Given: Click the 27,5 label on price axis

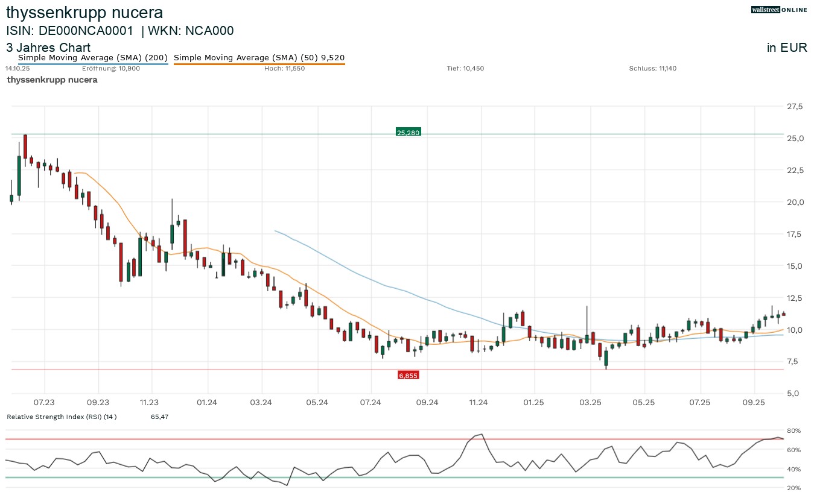Looking at the screenshot, I should [795, 107].
